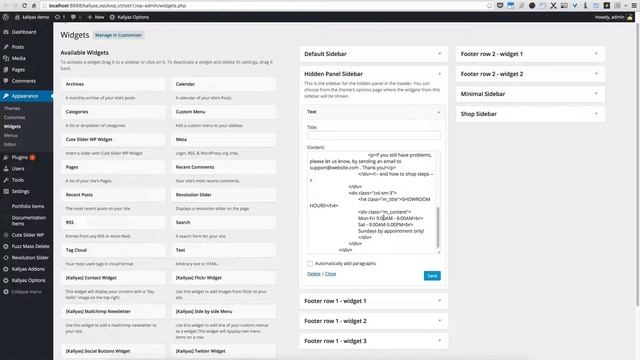The image size is (640, 360).
Task: Select the Tag Cloud available widget
Action: (x=113, y=250)
